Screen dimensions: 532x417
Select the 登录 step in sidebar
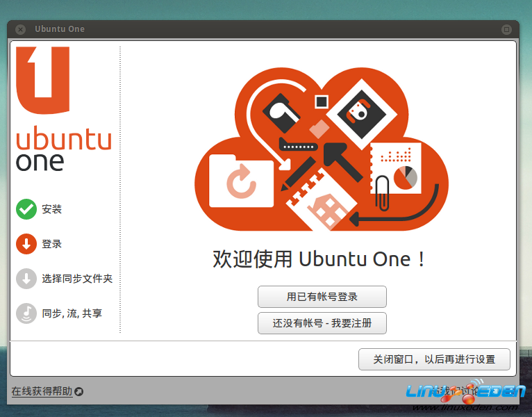(52, 244)
